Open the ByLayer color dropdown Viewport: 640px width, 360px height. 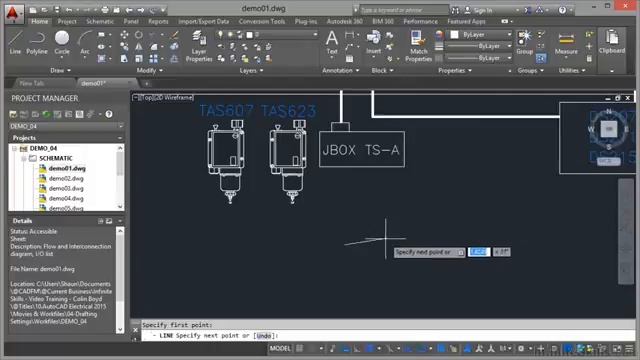tap(509, 35)
